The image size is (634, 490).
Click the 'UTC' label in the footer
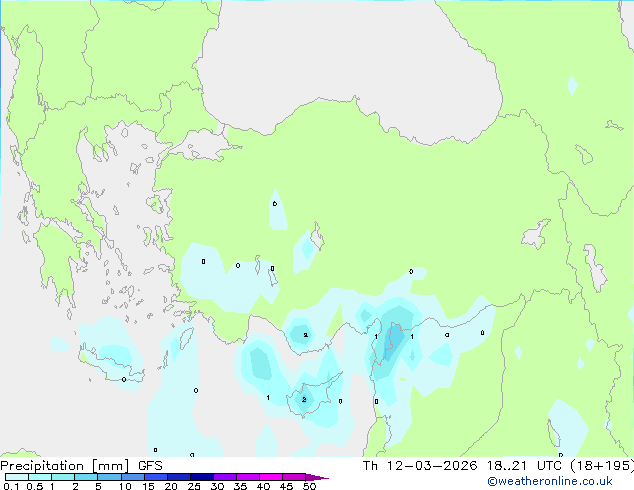pyautogui.click(x=549, y=466)
